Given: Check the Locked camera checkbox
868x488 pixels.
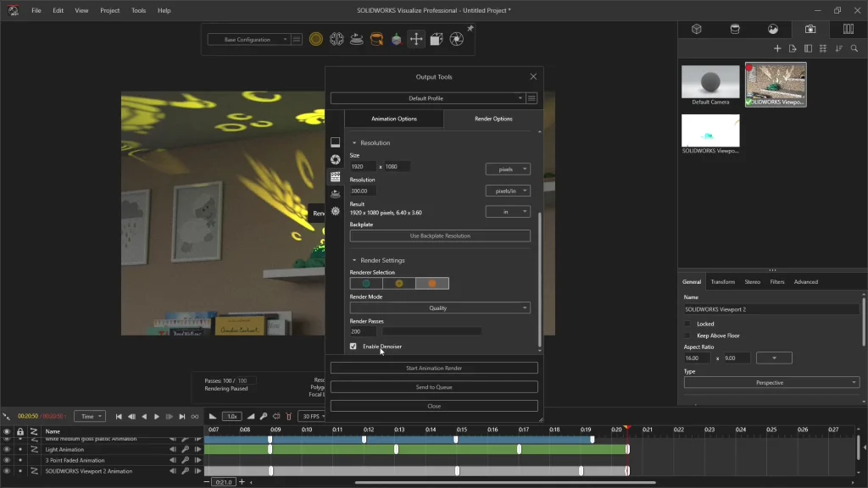Looking at the screenshot, I should coord(687,324).
